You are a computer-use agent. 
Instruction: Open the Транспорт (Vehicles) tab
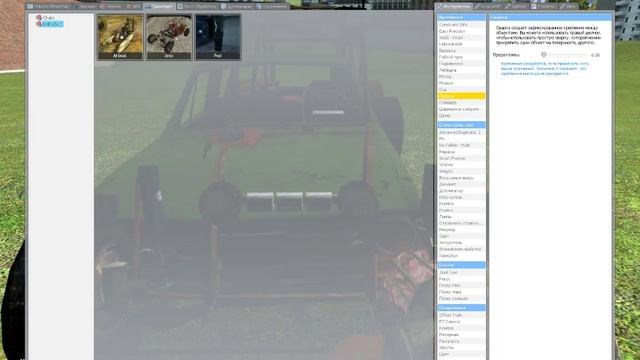click(x=159, y=7)
